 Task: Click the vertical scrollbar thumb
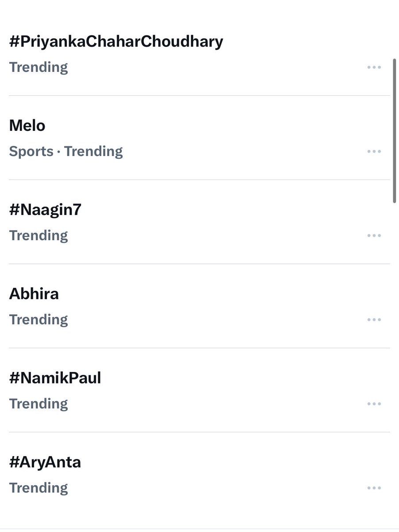pyautogui.click(x=395, y=131)
